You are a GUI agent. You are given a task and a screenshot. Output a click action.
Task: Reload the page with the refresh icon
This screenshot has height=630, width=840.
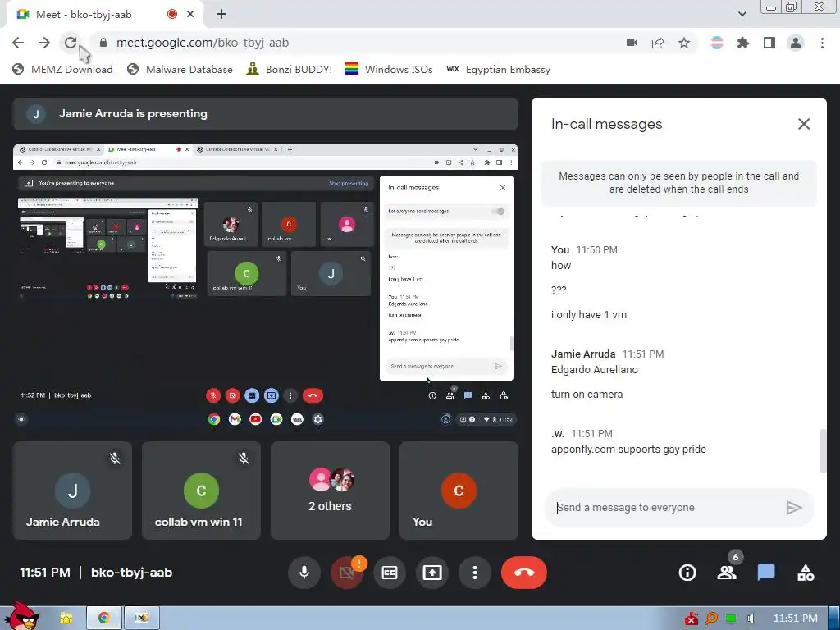coord(71,43)
